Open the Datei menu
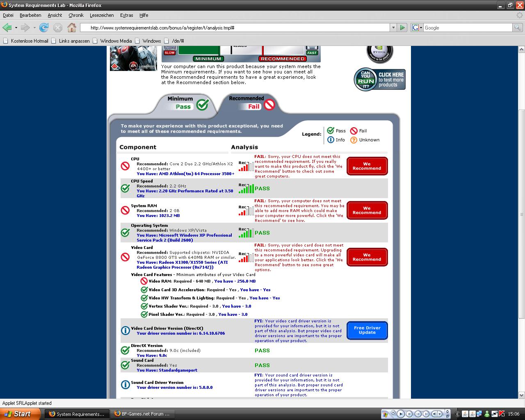The image size is (525, 420). tap(8, 15)
